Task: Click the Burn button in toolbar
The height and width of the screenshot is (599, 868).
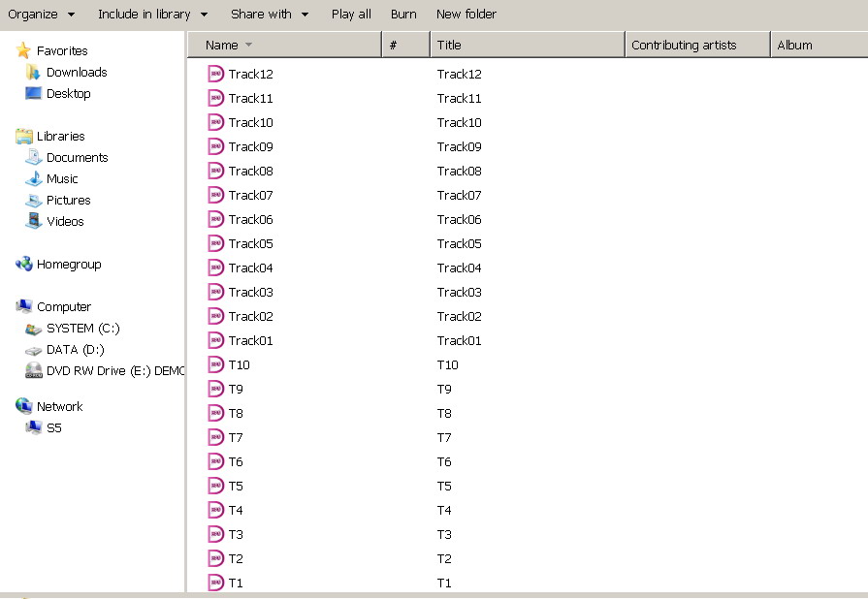Action: [403, 15]
